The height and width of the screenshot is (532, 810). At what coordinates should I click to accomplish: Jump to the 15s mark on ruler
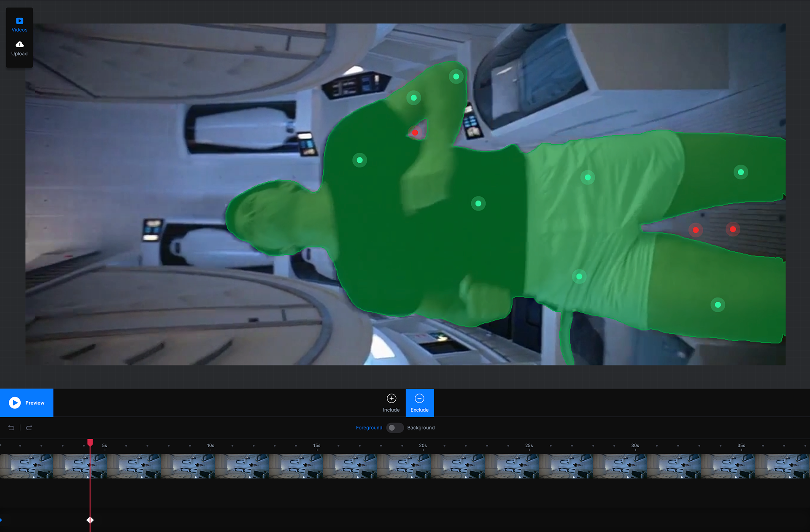click(x=317, y=446)
